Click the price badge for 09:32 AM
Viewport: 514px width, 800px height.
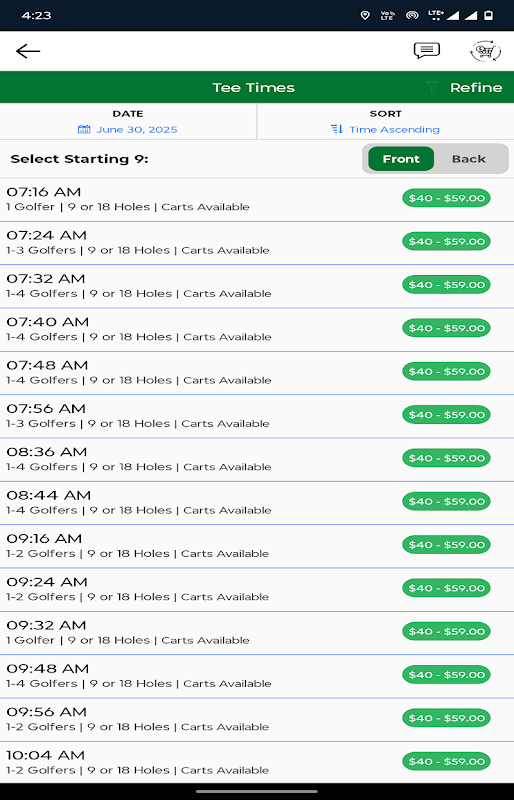(x=446, y=631)
